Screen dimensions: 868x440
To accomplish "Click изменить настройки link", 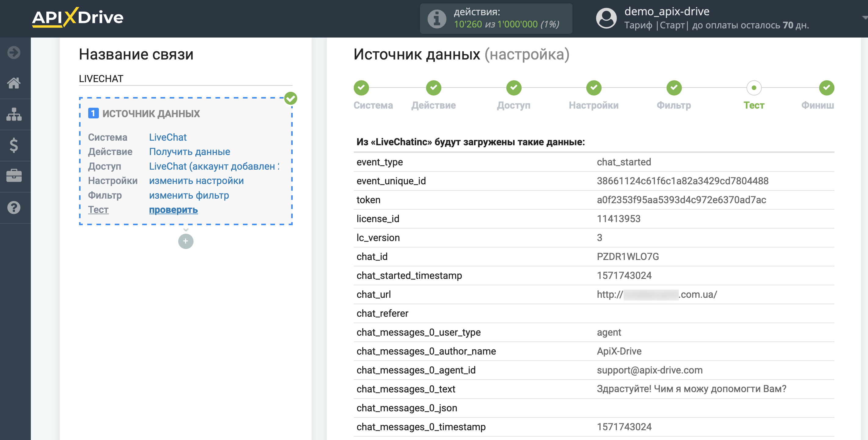I will coord(197,181).
